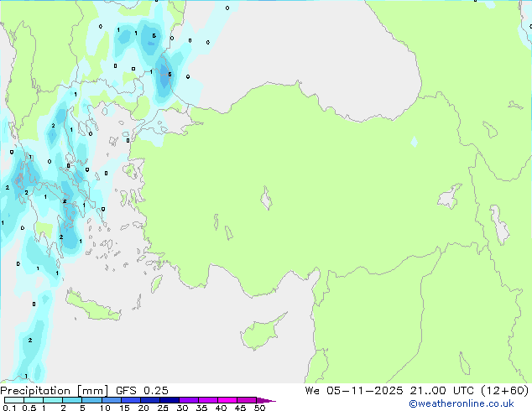Viewport: 532px width, 411px height.
Task: Click the "(12+60)" forecast run text
Action: 505,391
